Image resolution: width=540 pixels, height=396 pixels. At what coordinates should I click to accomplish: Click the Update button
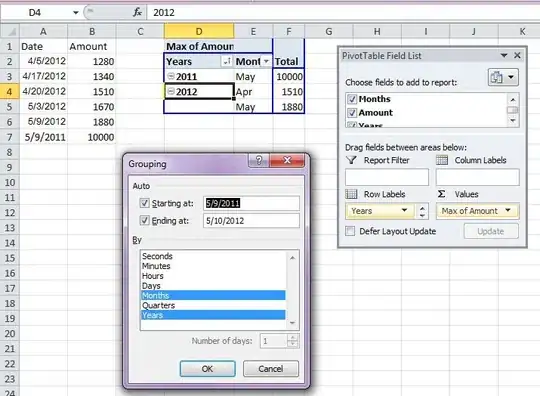491,231
